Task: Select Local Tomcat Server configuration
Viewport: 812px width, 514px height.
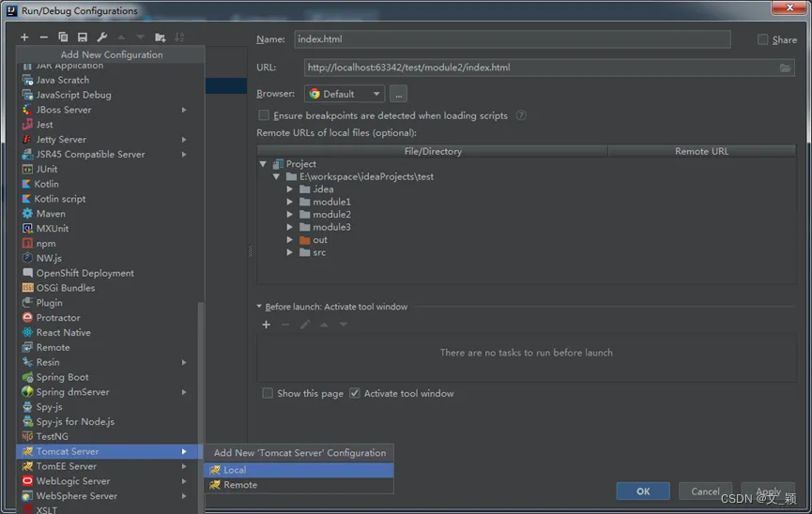Action: point(235,470)
